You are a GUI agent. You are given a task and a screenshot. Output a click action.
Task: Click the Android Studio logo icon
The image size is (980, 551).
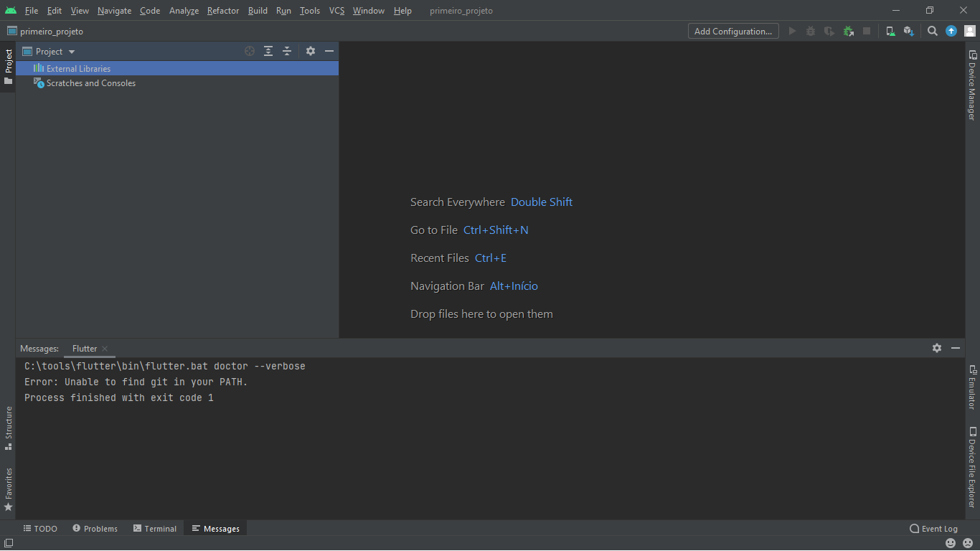tap(10, 11)
